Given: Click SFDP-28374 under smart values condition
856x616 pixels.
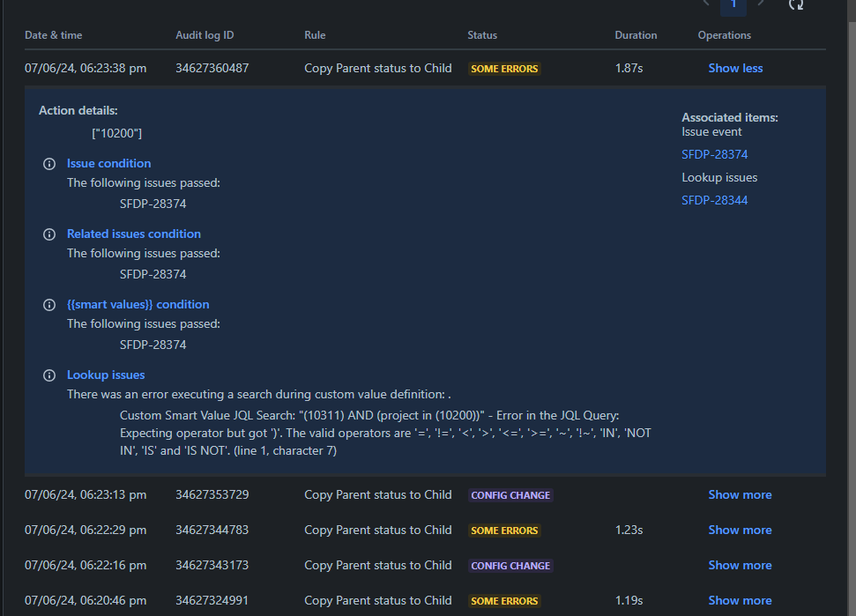Looking at the screenshot, I should (153, 345).
